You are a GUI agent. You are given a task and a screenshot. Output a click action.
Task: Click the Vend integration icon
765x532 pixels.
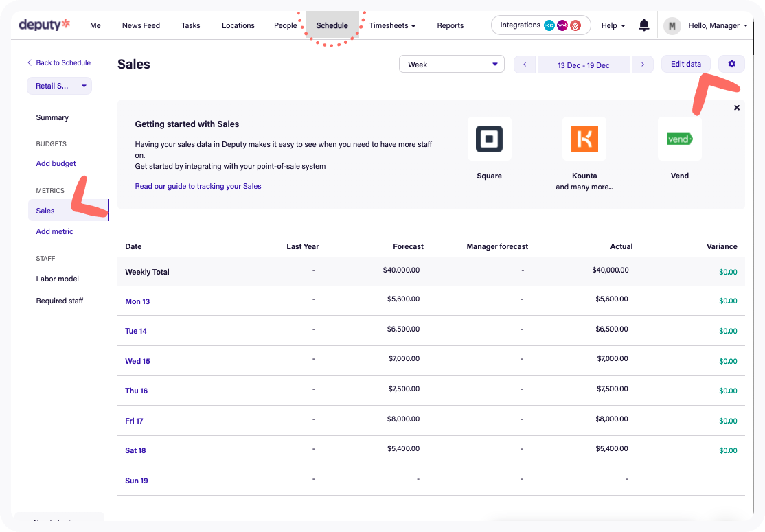(679, 139)
